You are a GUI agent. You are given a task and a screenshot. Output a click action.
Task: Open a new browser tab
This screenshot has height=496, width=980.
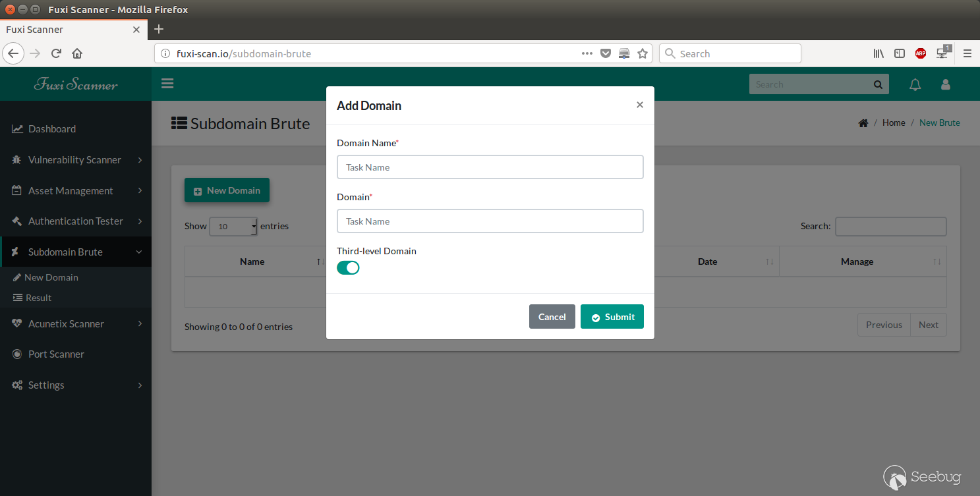click(158, 29)
